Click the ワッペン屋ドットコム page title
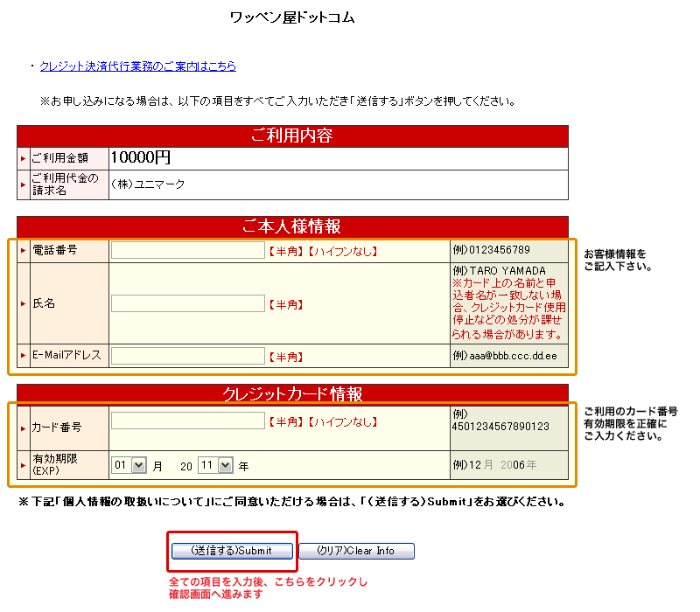 (292, 17)
